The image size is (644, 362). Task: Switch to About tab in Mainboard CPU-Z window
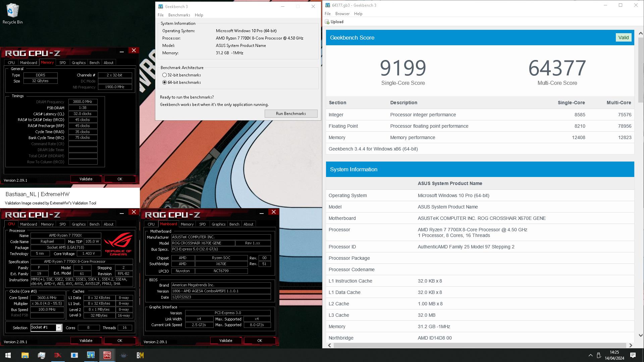point(249,224)
